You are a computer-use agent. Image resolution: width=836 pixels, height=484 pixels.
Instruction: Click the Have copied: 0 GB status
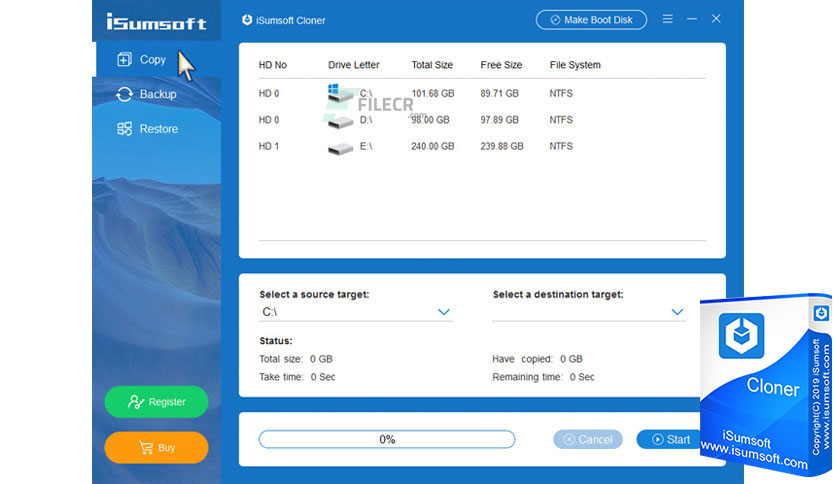pos(537,359)
